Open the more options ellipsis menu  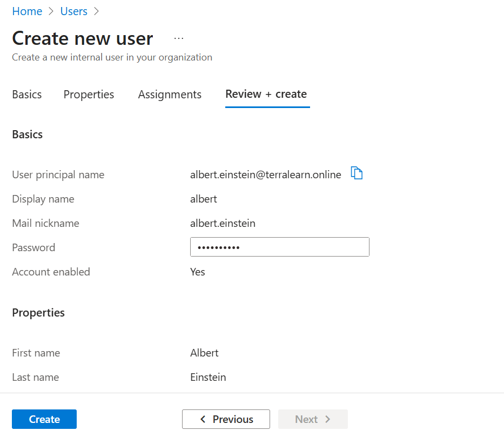coord(179,39)
